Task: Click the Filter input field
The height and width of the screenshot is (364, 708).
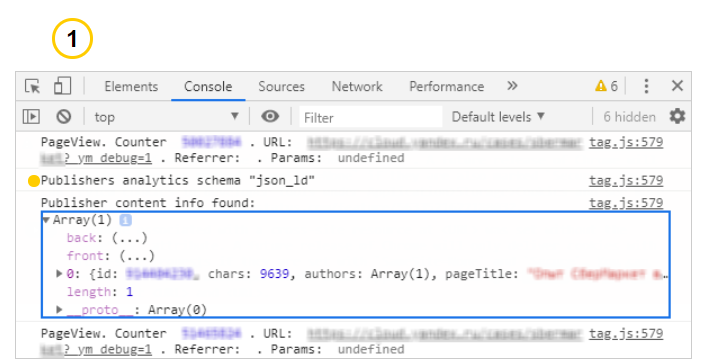Action: [x=371, y=117]
